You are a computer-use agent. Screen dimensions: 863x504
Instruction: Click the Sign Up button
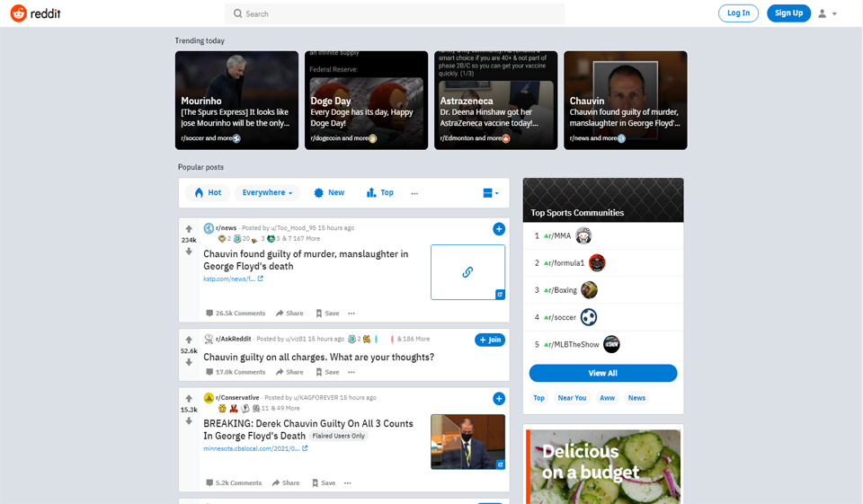[x=788, y=13]
